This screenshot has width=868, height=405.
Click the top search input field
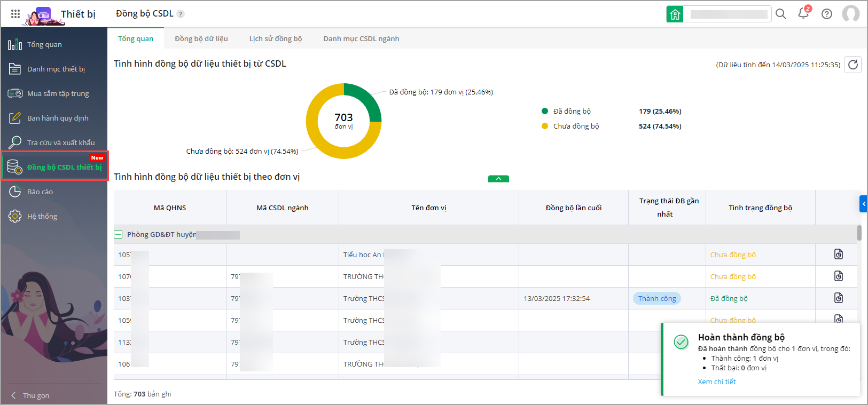pyautogui.click(x=729, y=14)
